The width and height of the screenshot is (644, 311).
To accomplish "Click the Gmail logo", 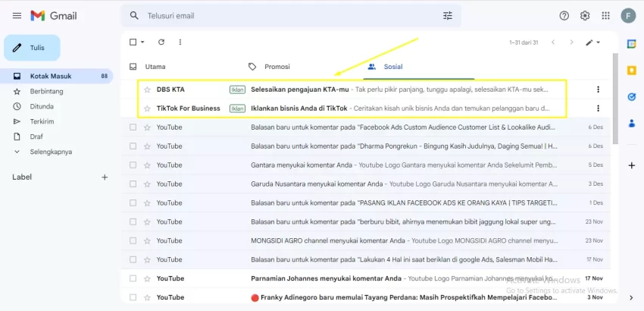I will 54,16.
